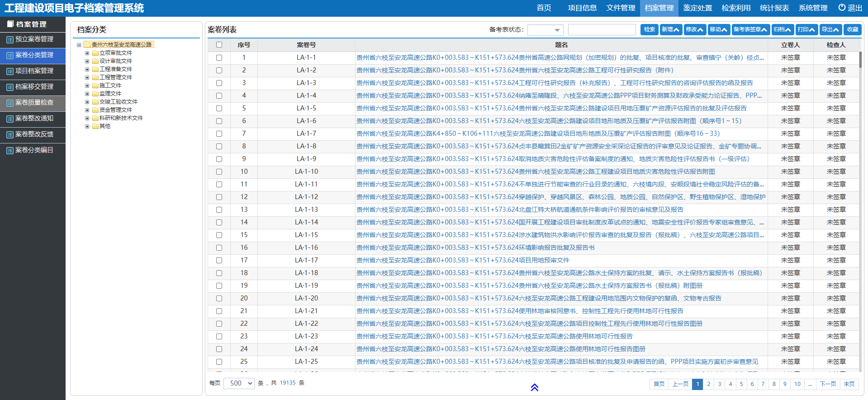Open 案卷整改反馈 in the sidebar
This screenshot has width=868, height=400.
tap(33, 134)
